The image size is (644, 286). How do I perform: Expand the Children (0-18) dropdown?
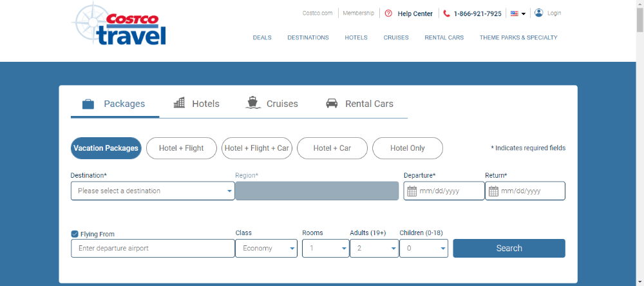[424, 248]
